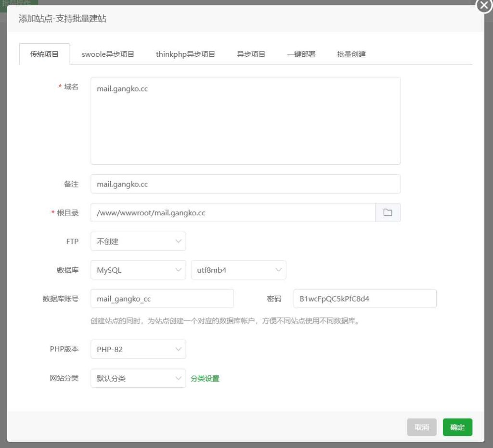Open the database type MySQL dropdown
This screenshot has width=493, height=448.
pos(138,270)
